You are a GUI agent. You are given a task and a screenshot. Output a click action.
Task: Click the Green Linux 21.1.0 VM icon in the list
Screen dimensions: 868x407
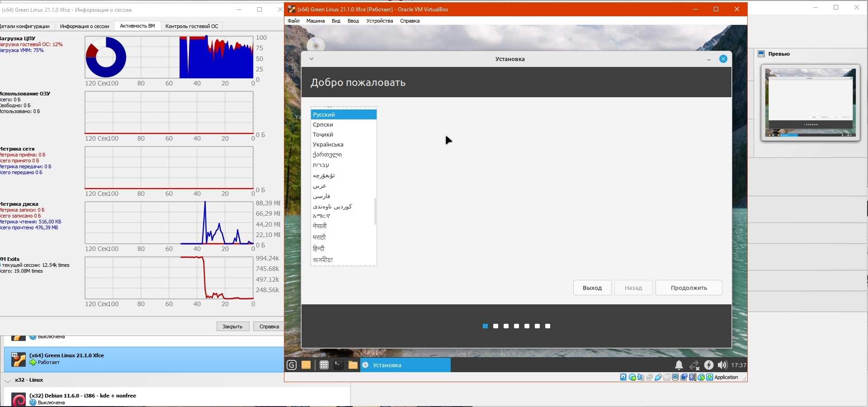(19, 359)
